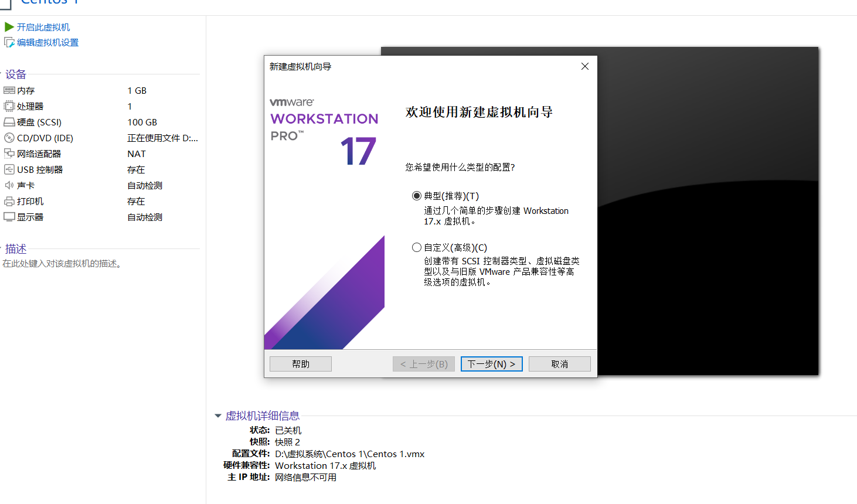
Task: Click the hardware compatibility Workstation 17.x 虚拟机
Action: (x=325, y=465)
